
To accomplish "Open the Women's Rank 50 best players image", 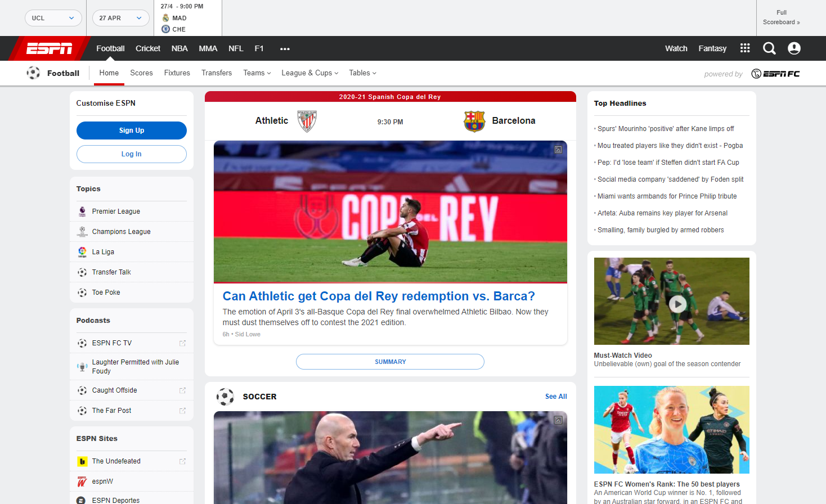I will (672, 430).
